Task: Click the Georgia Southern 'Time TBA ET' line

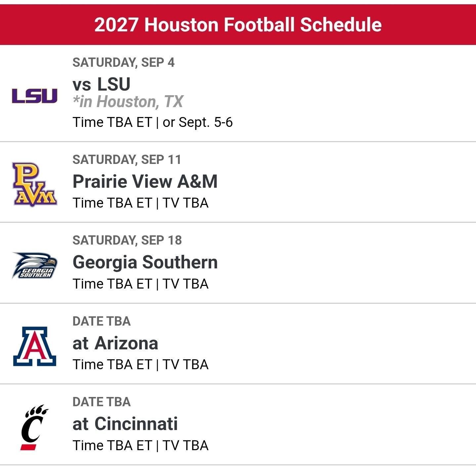Action: tap(112, 284)
